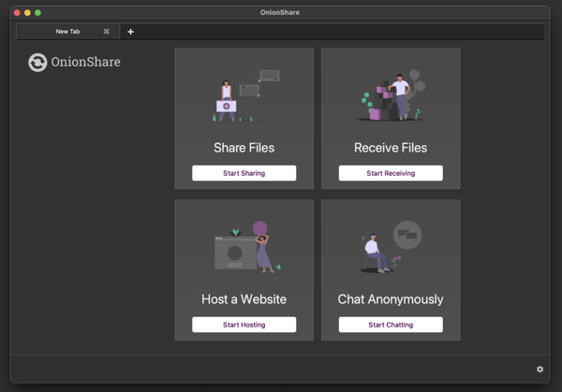Screen dimensions: 562x392
Task: Close the New Tab tab
Action: coord(107,32)
